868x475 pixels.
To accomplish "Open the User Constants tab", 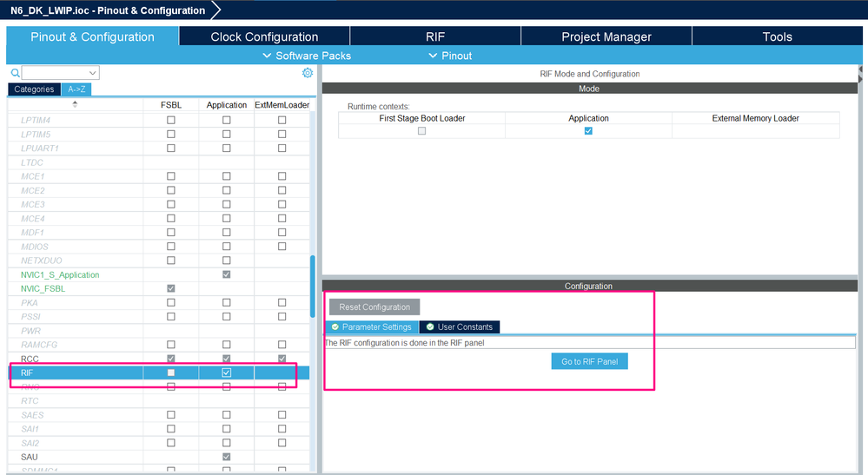I will [x=460, y=327].
